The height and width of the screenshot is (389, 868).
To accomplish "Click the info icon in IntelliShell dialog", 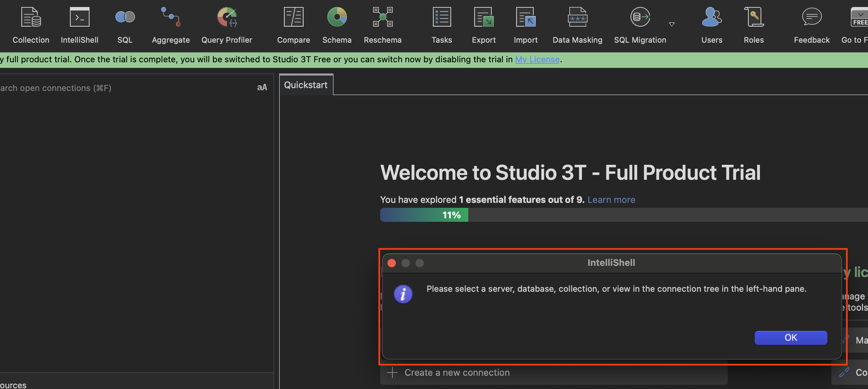I will (403, 294).
